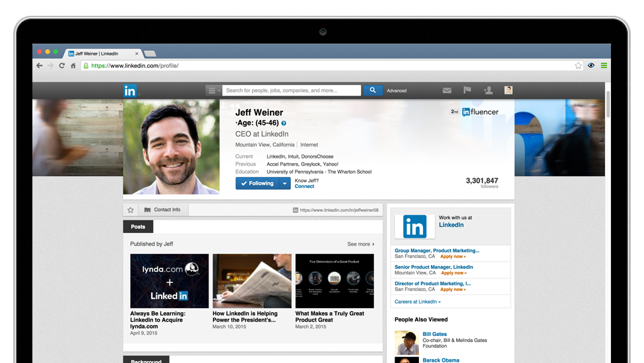Screen dimensions: 644x363
Task: Reload the page with the refresh icon
Action: 61,66
